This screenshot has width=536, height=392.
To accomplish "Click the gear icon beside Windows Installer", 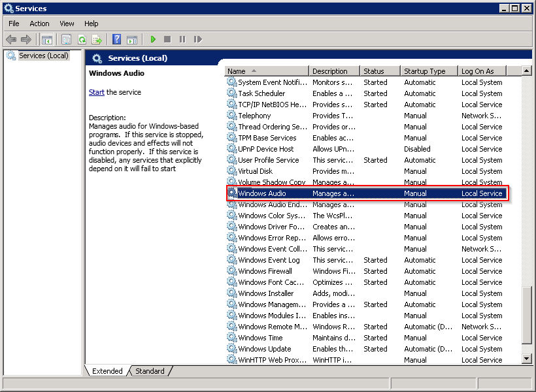I will coord(232,293).
